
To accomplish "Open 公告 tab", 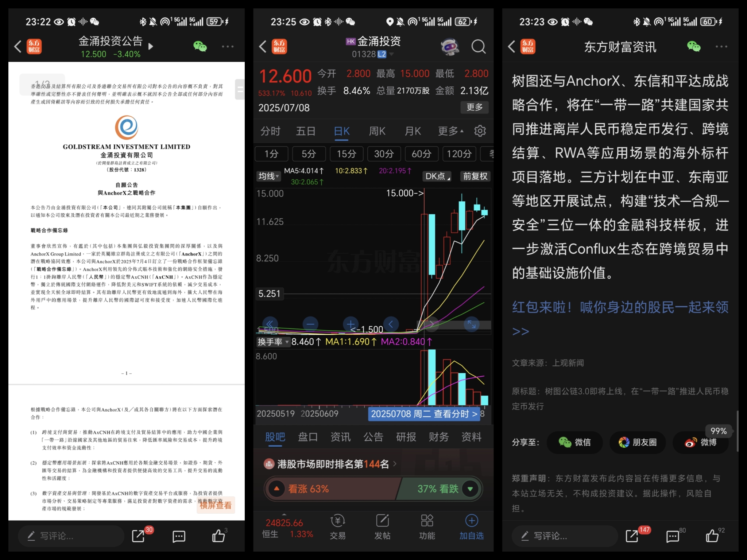I will (373, 437).
